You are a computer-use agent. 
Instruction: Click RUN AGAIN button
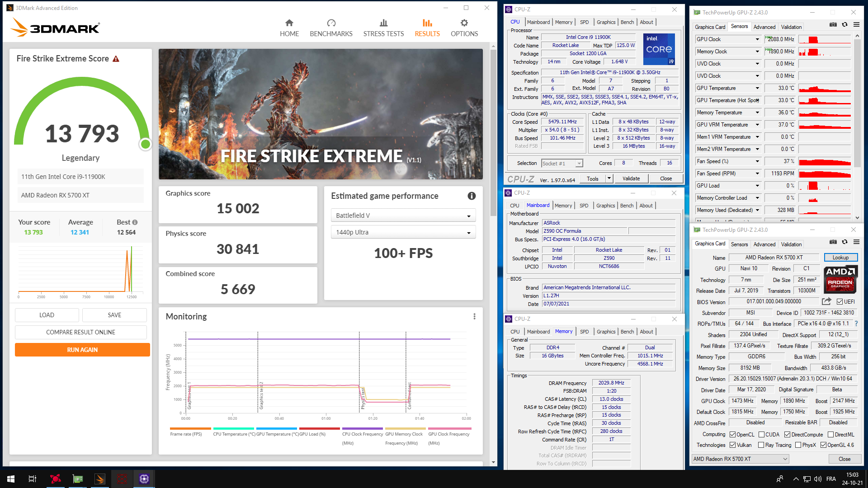click(x=82, y=350)
